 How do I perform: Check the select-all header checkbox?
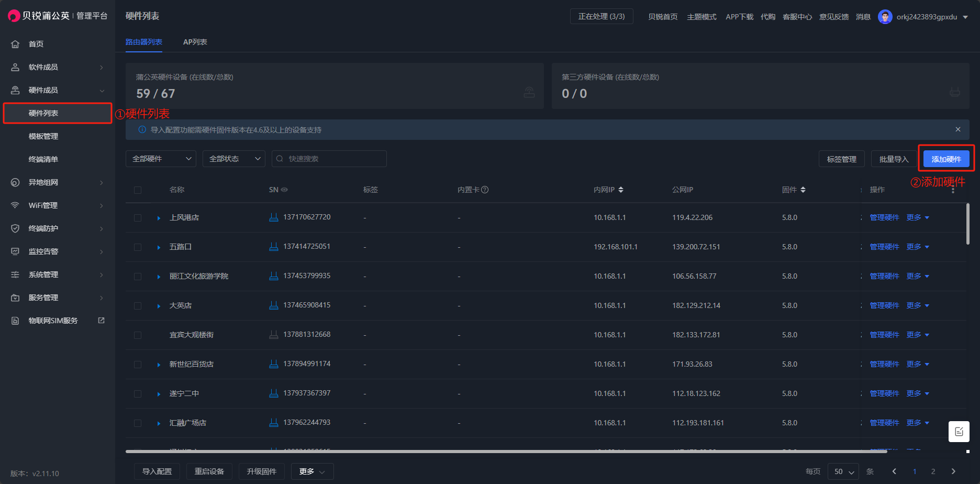pyautogui.click(x=138, y=190)
